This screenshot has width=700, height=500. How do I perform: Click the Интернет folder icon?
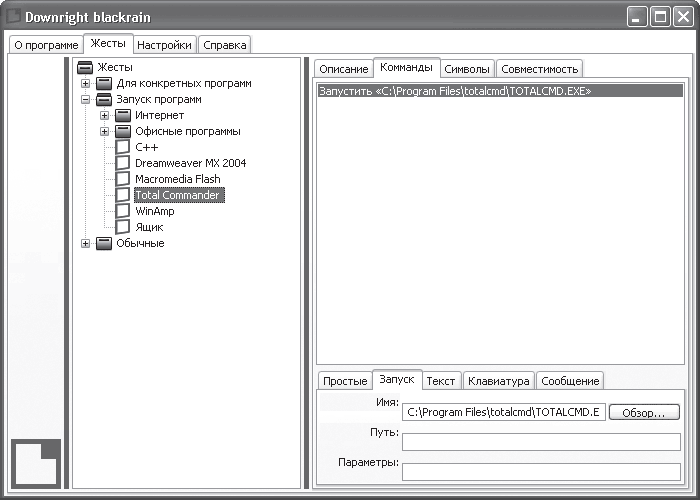click(123, 116)
